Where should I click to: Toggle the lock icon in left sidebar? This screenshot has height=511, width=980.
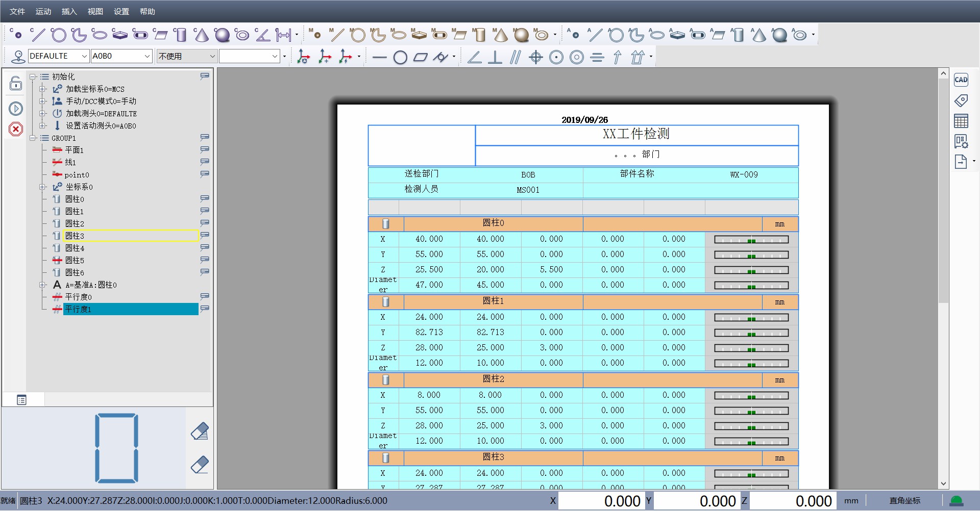tap(16, 83)
